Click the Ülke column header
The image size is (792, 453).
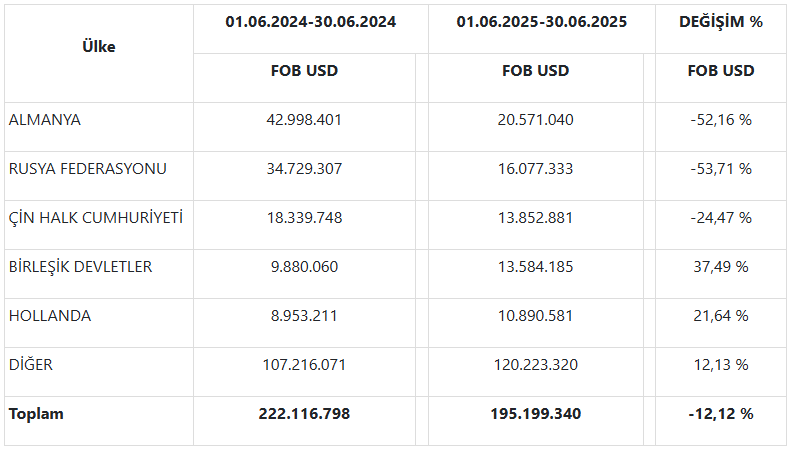point(98,47)
